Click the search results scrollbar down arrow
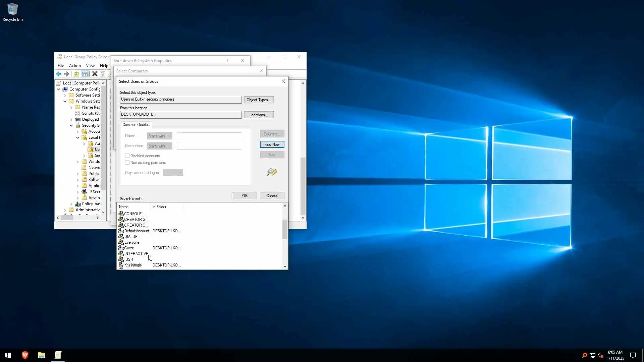644x362 pixels. click(x=285, y=266)
